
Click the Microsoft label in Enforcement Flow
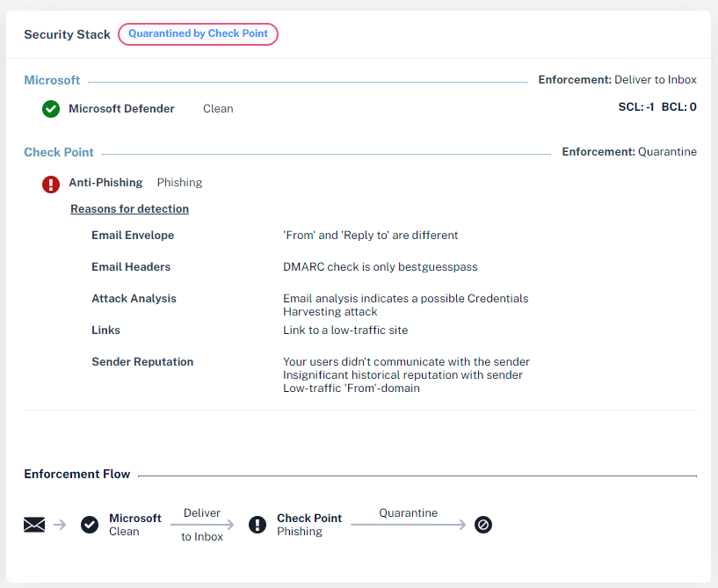coord(135,518)
